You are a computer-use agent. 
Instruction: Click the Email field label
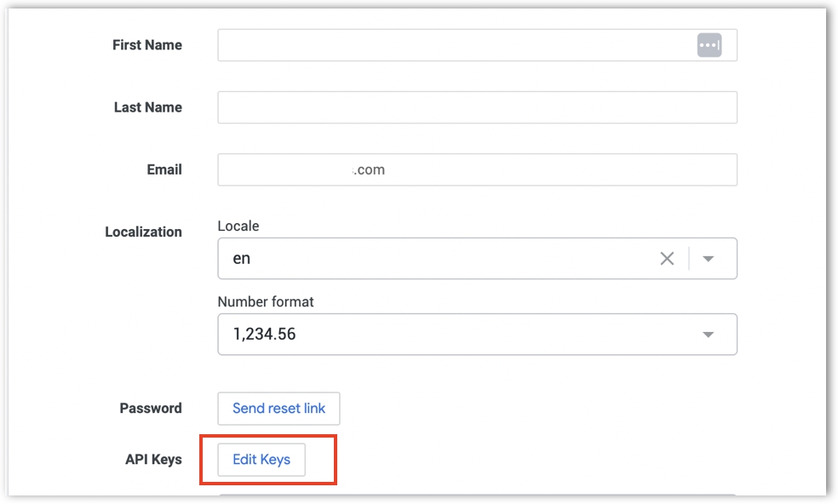click(164, 170)
